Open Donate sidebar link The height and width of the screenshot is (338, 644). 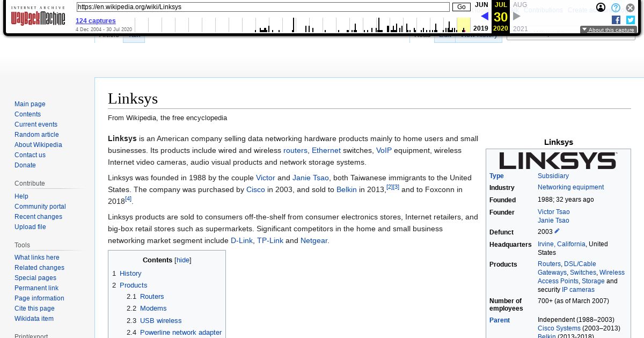click(25, 165)
